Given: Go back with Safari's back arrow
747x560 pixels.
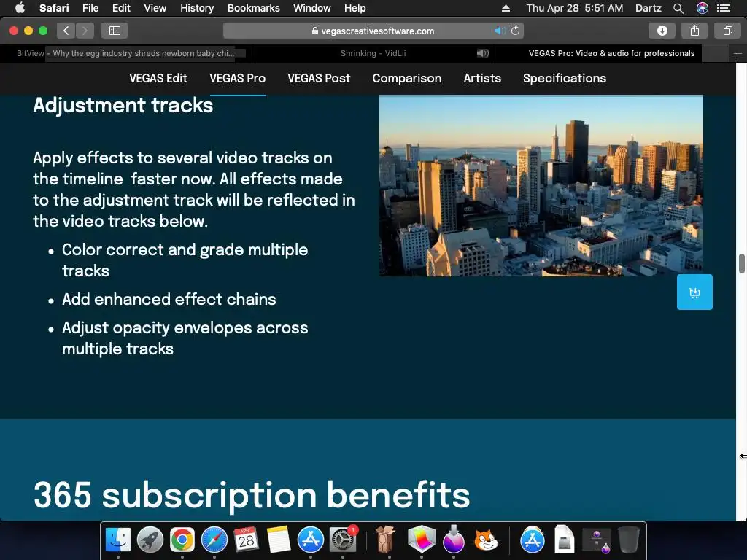Looking at the screenshot, I should point(66,31).
